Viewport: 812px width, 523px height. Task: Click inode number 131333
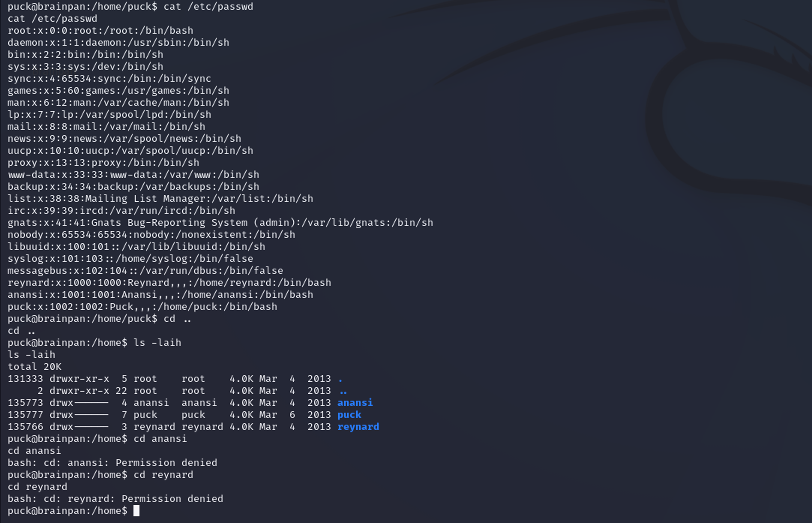25,378
